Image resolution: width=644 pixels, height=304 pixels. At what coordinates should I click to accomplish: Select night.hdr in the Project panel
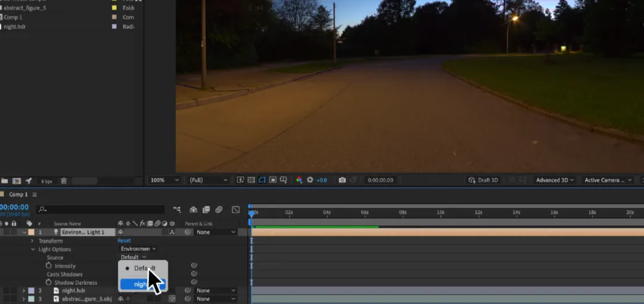tap(15, 26)
